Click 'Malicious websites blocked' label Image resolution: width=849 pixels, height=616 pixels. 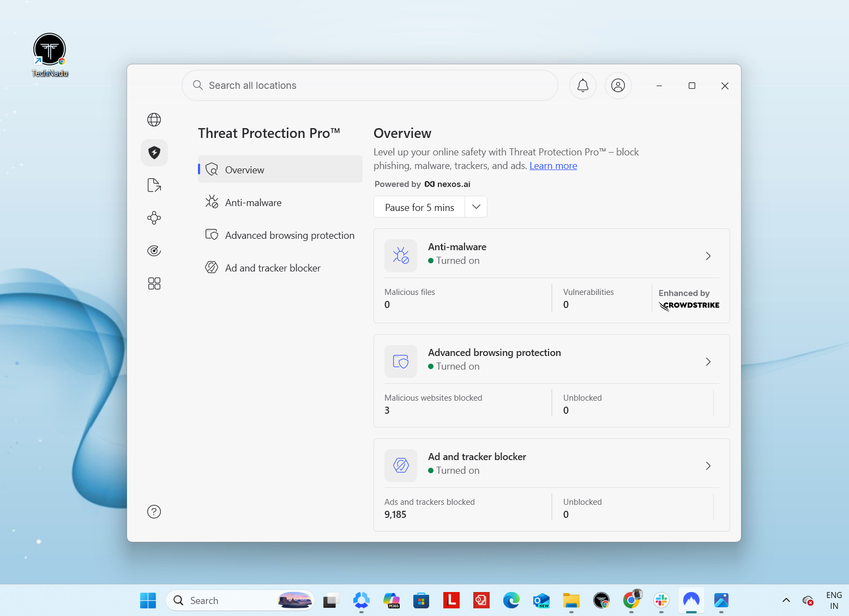tap(433, 398)
